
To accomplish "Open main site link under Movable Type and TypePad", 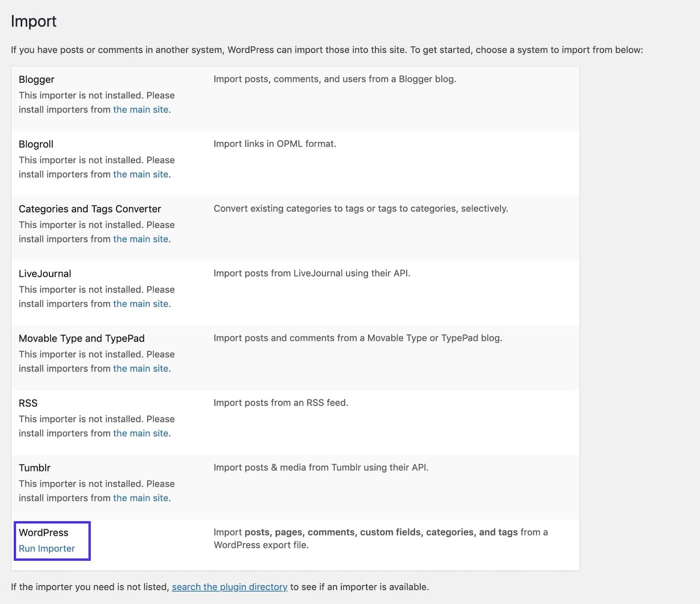I will pos(140,368).
